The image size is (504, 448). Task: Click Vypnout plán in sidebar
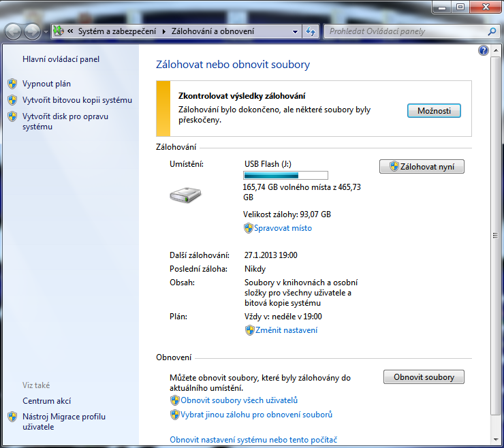[x=46, y=84]
